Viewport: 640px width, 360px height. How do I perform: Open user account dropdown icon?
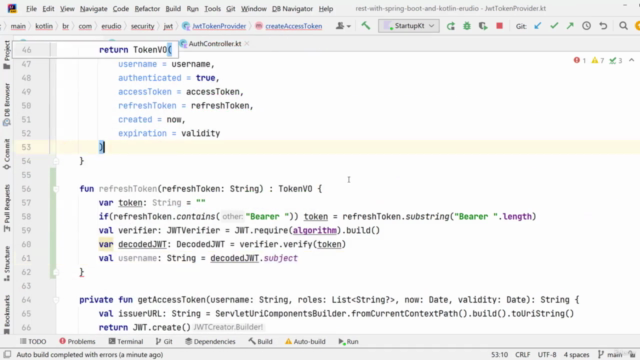[x=343, y=26]
